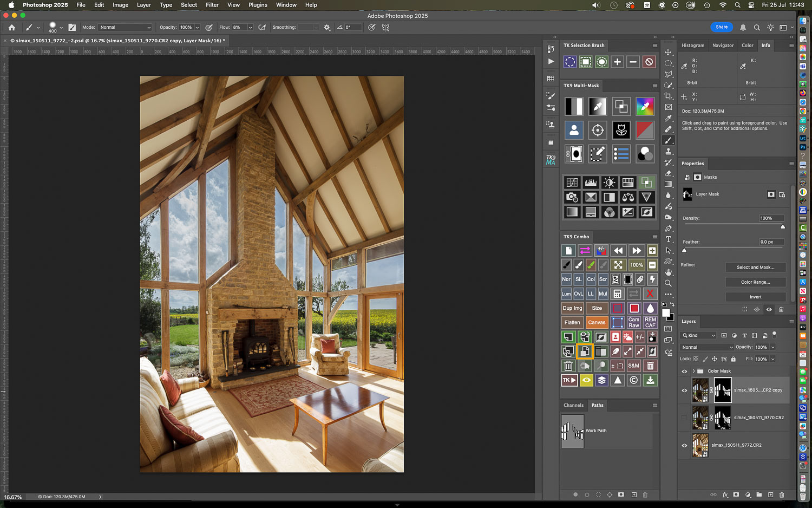812x508 pixels.
Task: Select the Hand tool
Action: click(669, 272)
